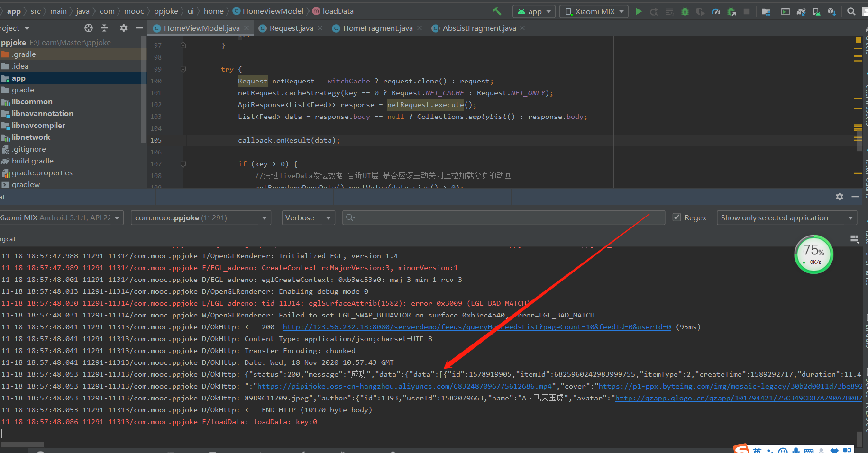The image size is (868, 453).
Task: Start debugging with the green bug icon
Action: pyautogui.click(x=685, y=11)
